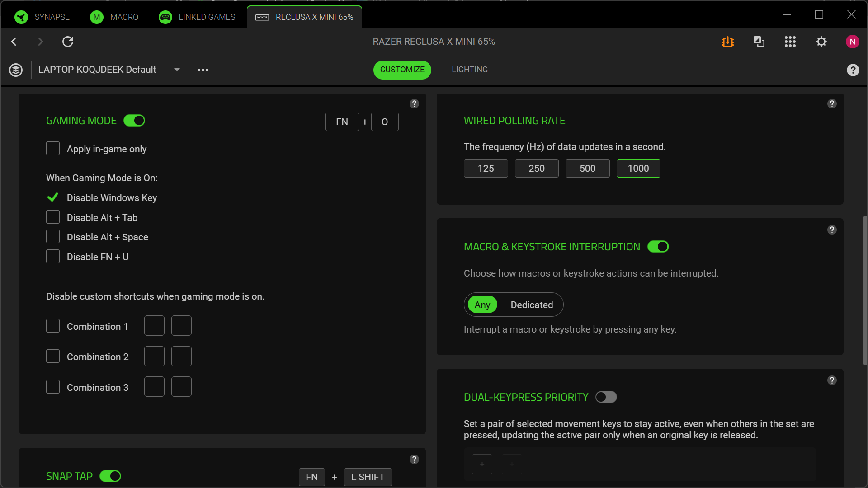Click the vertical page scrollbar
Image resolution: width=868 pixels, height=488 pixels.
coord(865,291)
